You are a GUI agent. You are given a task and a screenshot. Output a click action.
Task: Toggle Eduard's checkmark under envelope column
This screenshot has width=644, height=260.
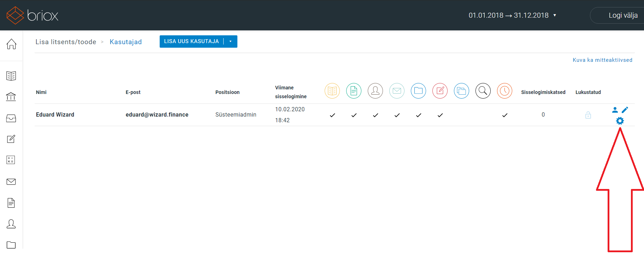[x=397, y=115]
